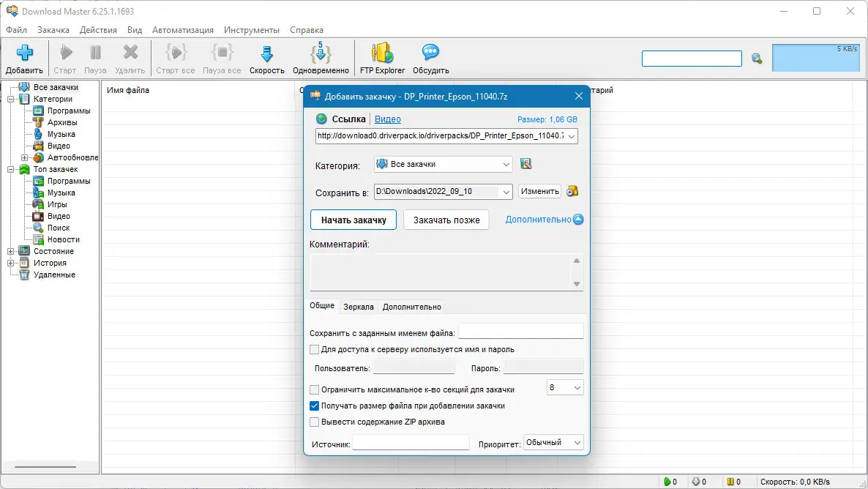Select the Удаленные trash item

[54, 275]
